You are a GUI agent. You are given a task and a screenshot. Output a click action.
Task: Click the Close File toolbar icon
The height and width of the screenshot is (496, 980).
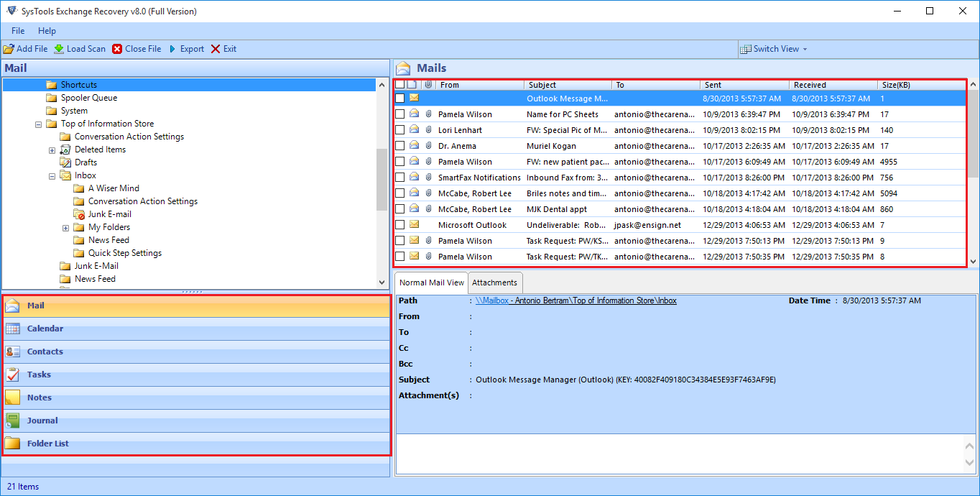pyautogui.click(x=117, y=49)
